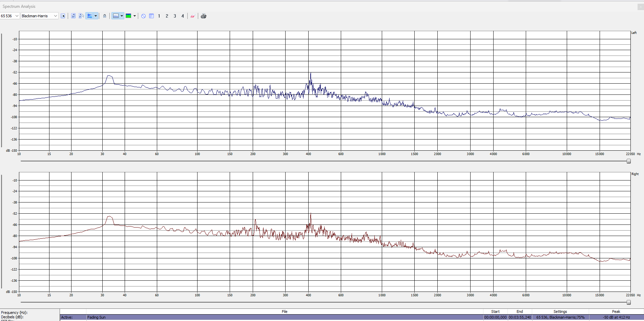Expand the graph display style arrow
The image size is (644, 321).
click(122, 16)
